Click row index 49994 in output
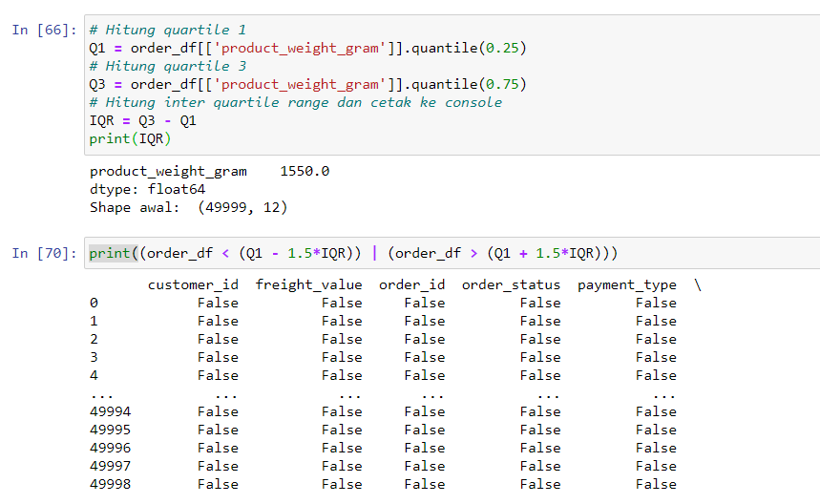Screen dimensions: 820x504 (111, 412)
